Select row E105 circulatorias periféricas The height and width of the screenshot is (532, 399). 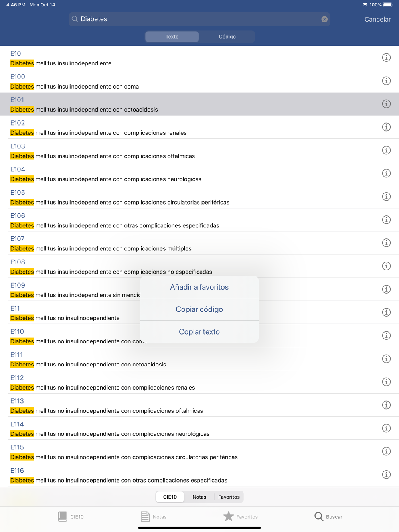pos(199,197)
